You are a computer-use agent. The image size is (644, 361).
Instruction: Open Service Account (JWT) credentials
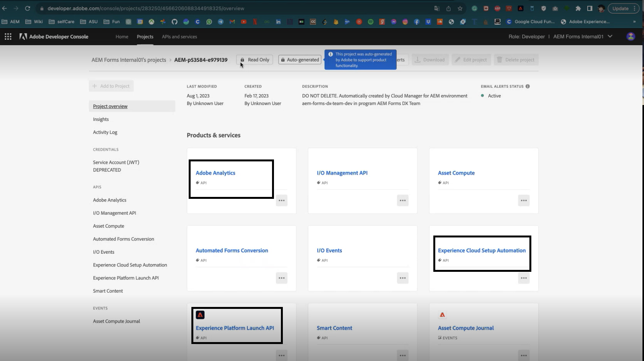pyautogui.click(x=116, y=166)
